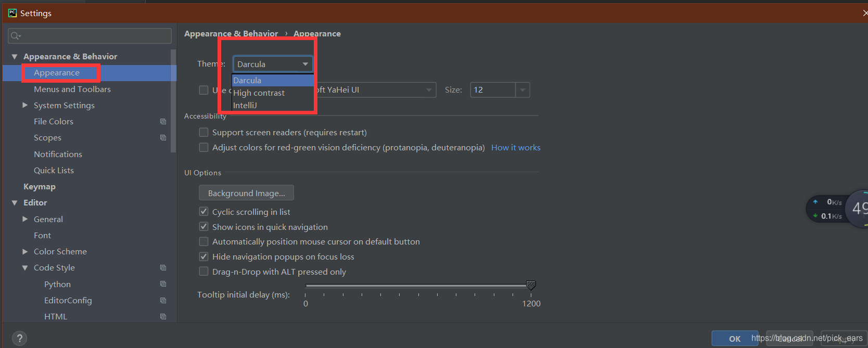Click the search magnifier icon
Screen dimensions: 868x348
click(x=16, y=36)
